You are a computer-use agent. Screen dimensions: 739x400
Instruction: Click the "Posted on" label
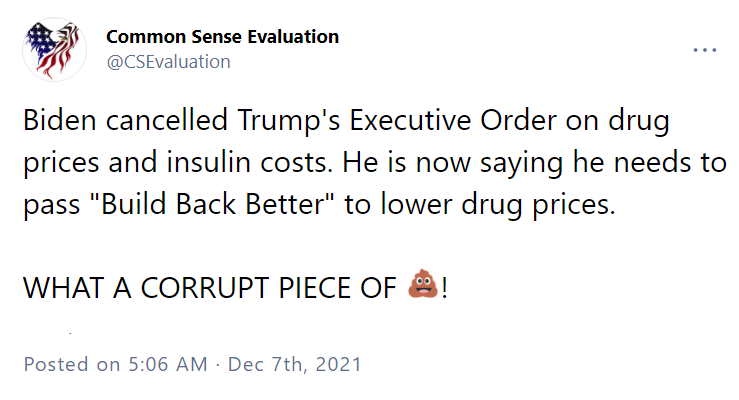coord(72,364)
